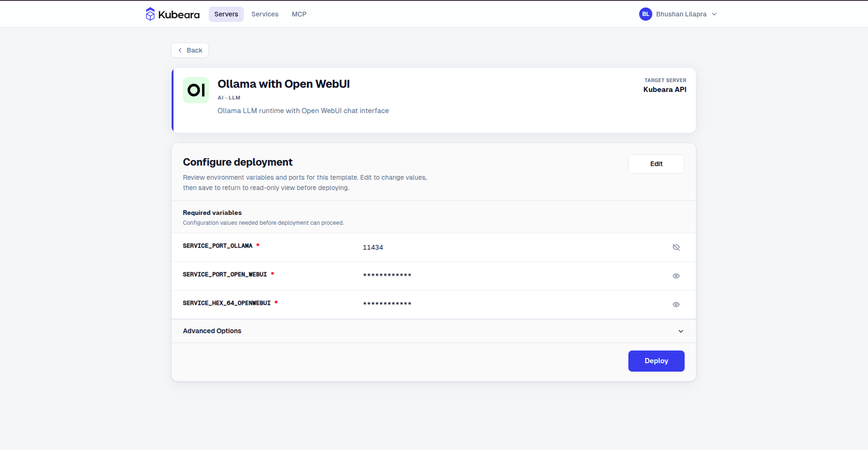
Task: Click the 'Required variables' heading
Action: (212, 213)
